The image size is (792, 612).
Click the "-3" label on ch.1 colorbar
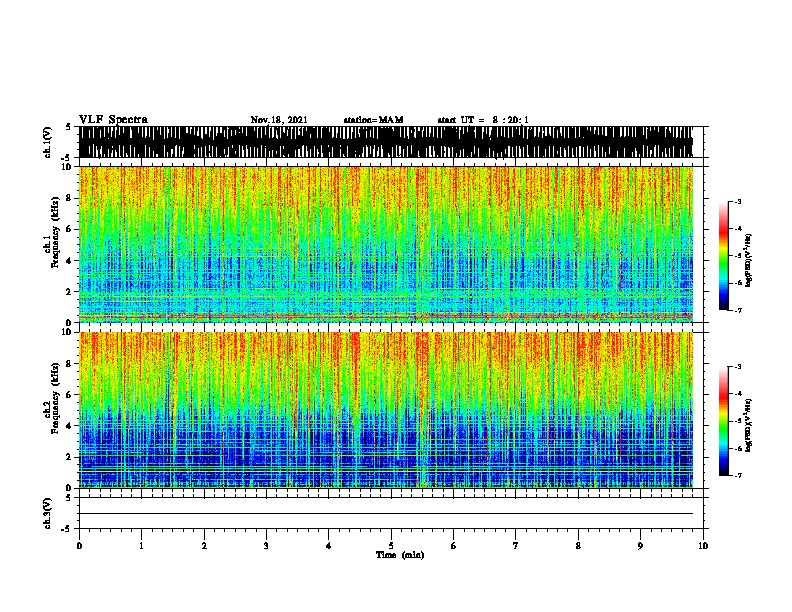(x=737, y=202)
